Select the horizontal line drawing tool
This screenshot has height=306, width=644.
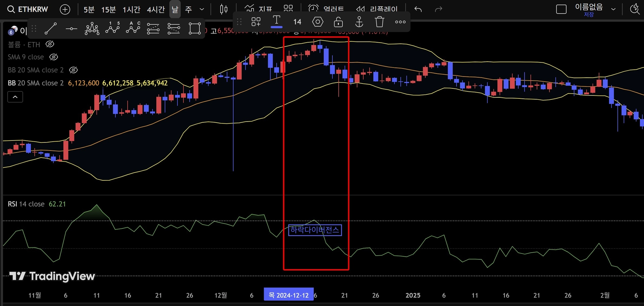tap(71, 29)
